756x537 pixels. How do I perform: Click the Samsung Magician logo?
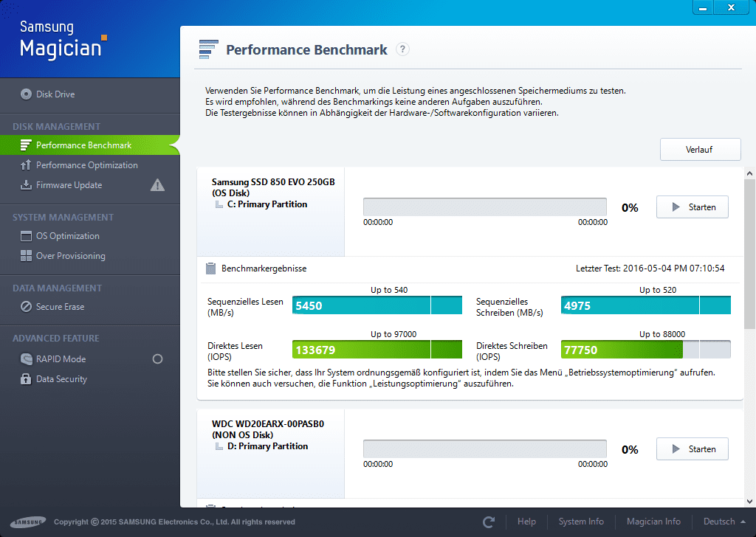pos(63,40)
